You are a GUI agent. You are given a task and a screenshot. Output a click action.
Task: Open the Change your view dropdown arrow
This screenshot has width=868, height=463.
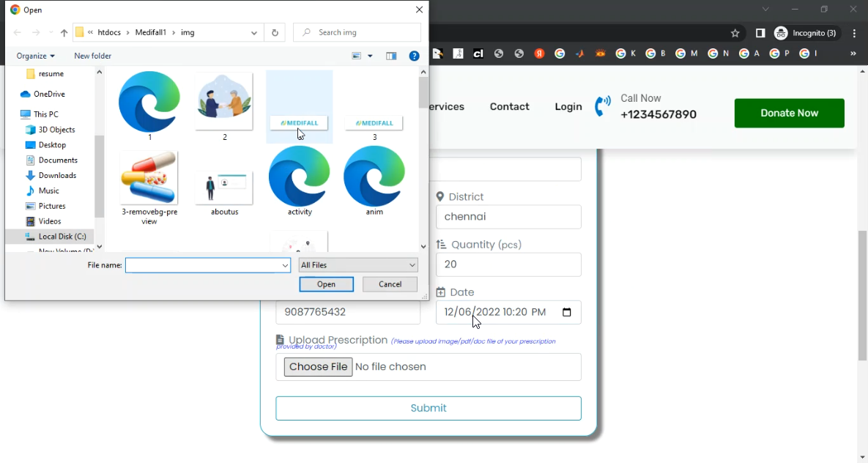370,56
